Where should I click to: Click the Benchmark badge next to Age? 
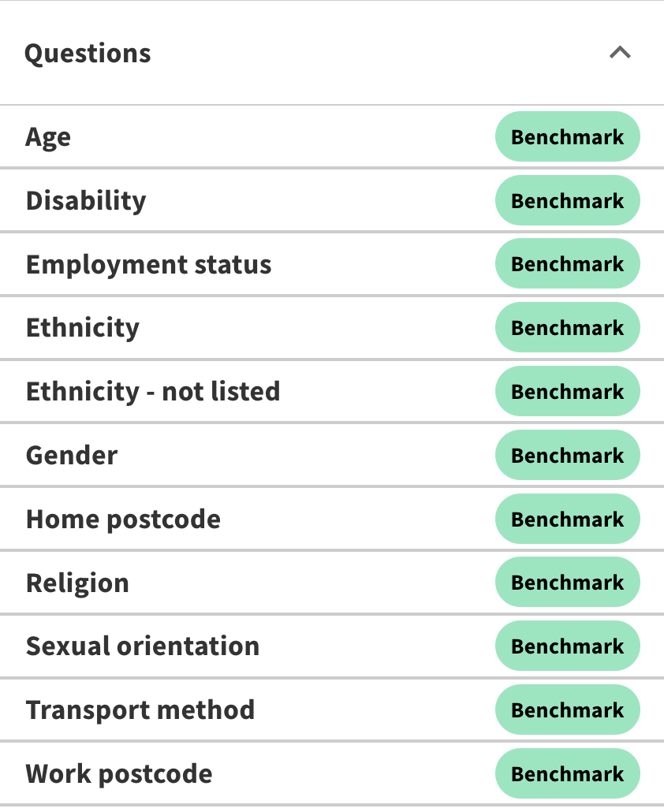coord(567,137)
